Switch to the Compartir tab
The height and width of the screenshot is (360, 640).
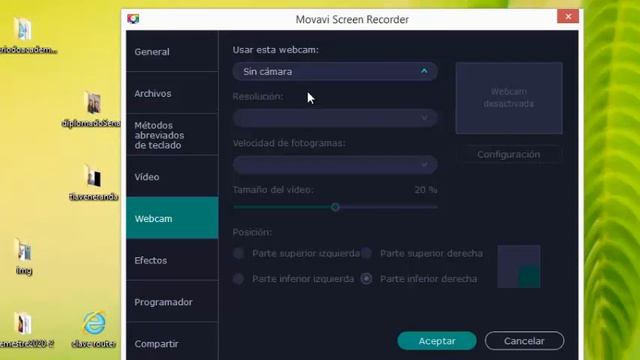coord(172,343)
